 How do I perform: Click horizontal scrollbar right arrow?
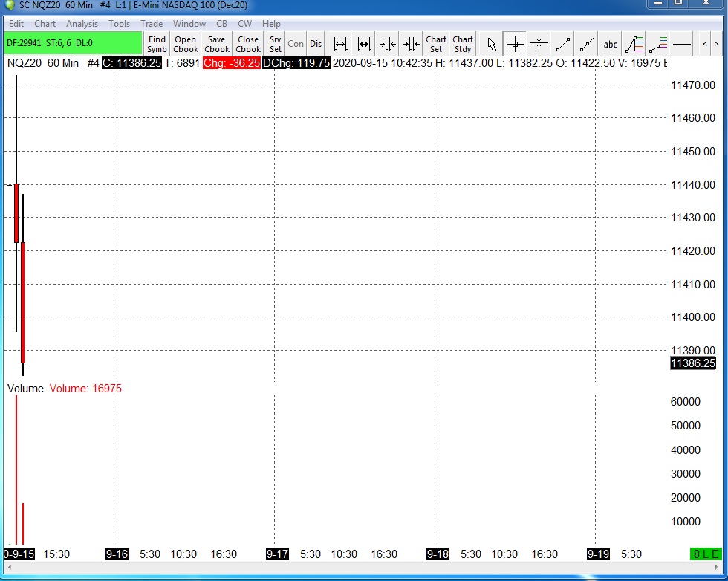point(716,567)
